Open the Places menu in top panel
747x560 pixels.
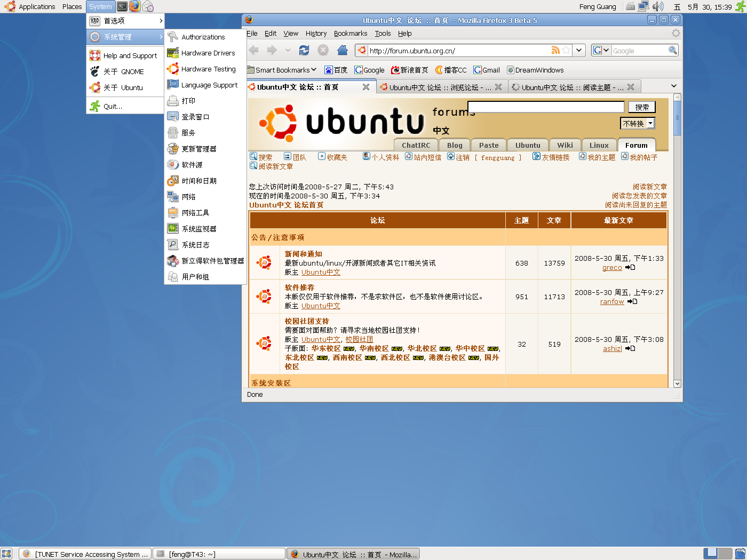tap(72, 6)
